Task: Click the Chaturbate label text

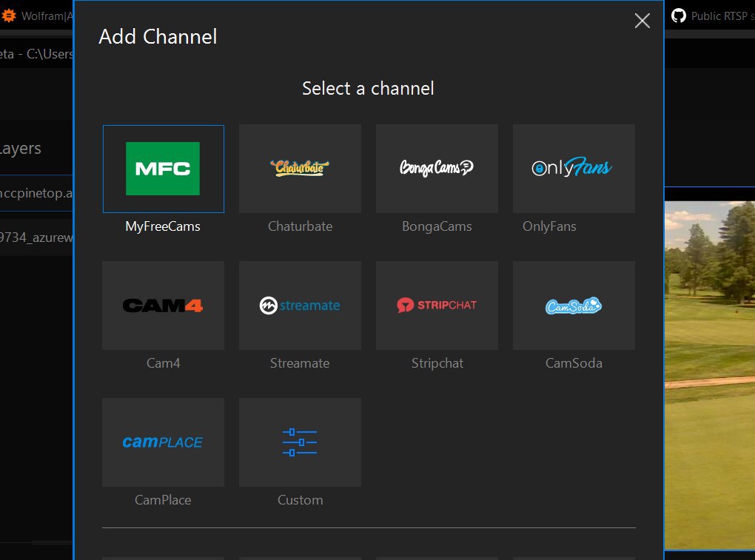Action: pyautogui.click(x=300, y=226)
